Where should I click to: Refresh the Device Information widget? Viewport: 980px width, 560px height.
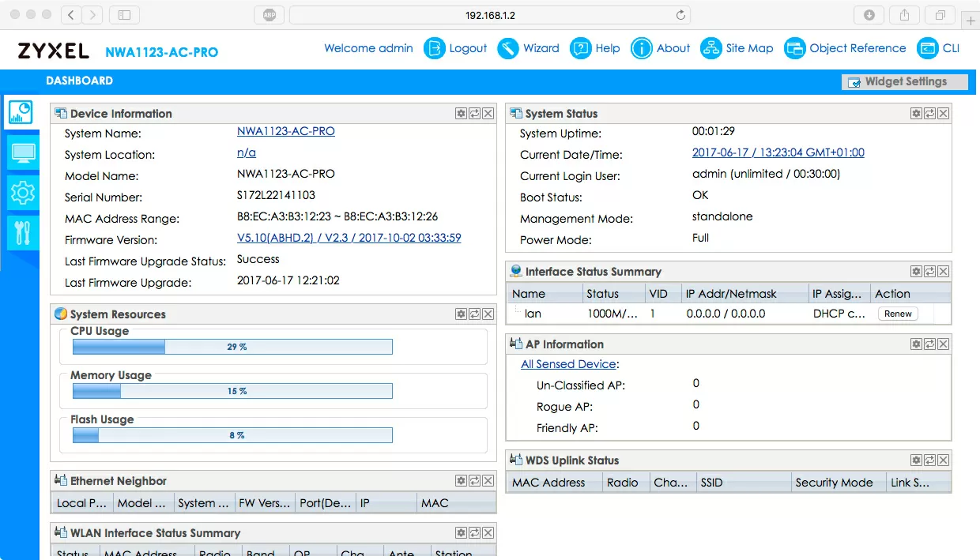475,114
